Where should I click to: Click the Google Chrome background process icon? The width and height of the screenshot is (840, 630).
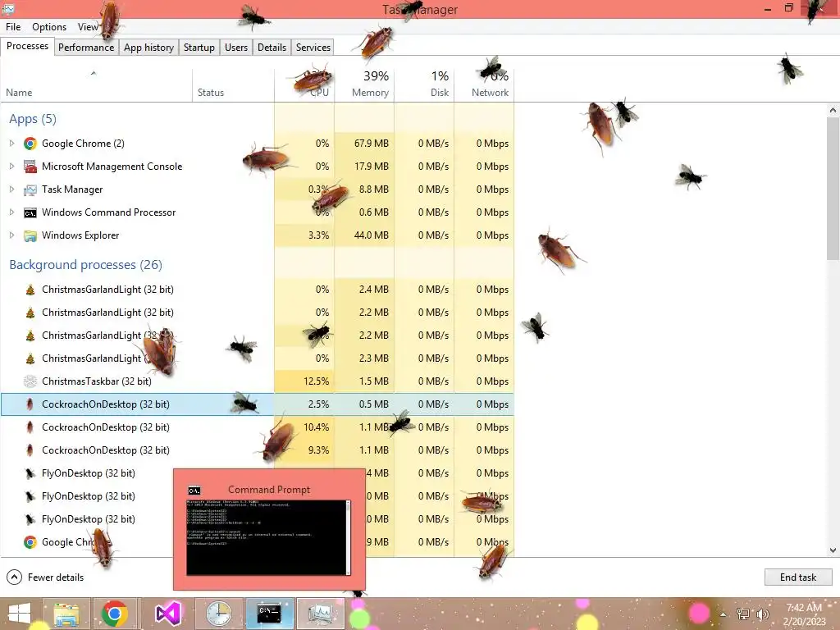(x=30, y=542)
